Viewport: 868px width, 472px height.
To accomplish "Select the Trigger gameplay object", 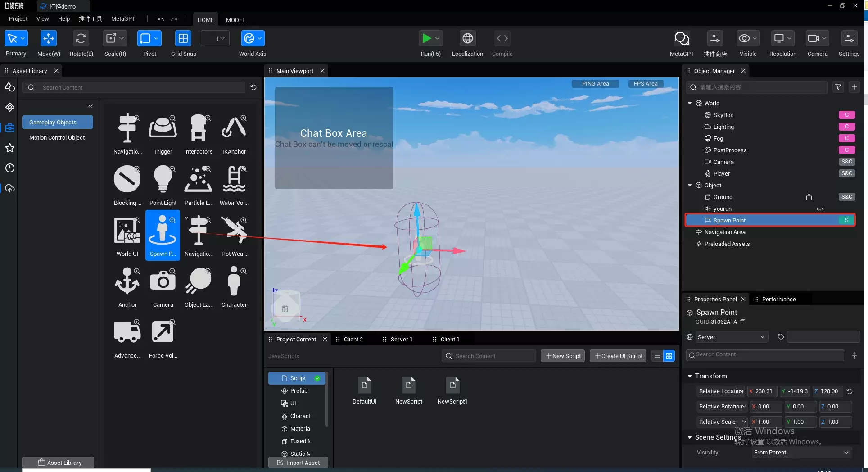I will pyautogui.click(x=163, y=134).
